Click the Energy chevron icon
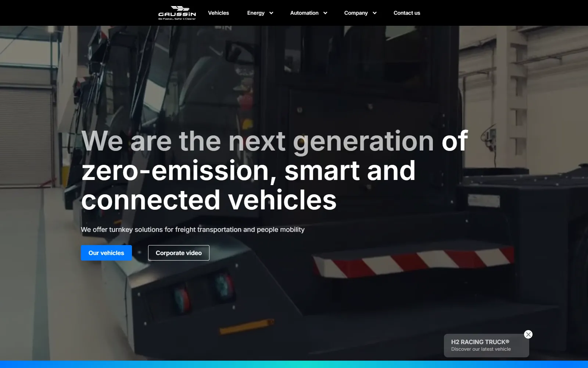588x368 pixels. [x=271, y=13]
